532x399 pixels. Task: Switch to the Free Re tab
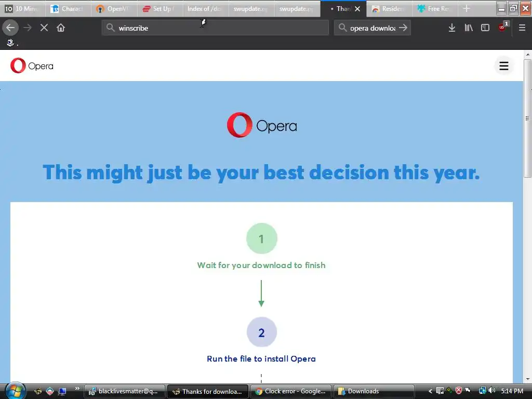coord(435,8)
